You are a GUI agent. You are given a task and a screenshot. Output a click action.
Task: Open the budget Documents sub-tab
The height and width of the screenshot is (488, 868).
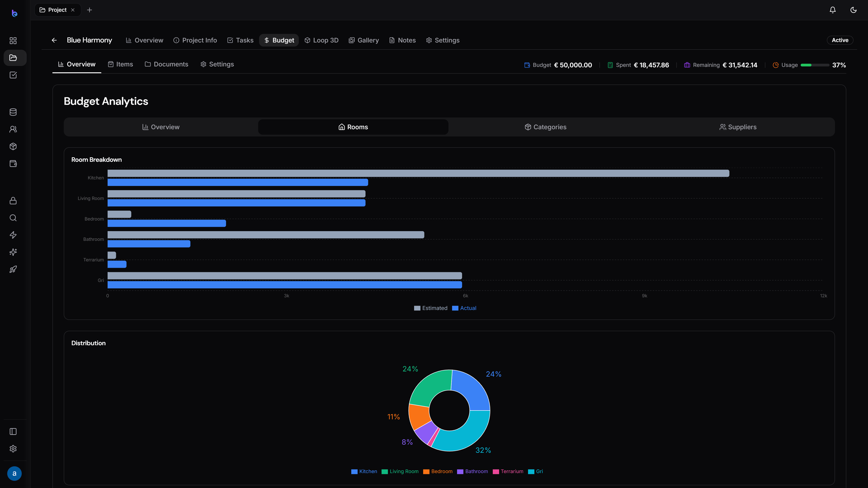[x=166, y=64]
